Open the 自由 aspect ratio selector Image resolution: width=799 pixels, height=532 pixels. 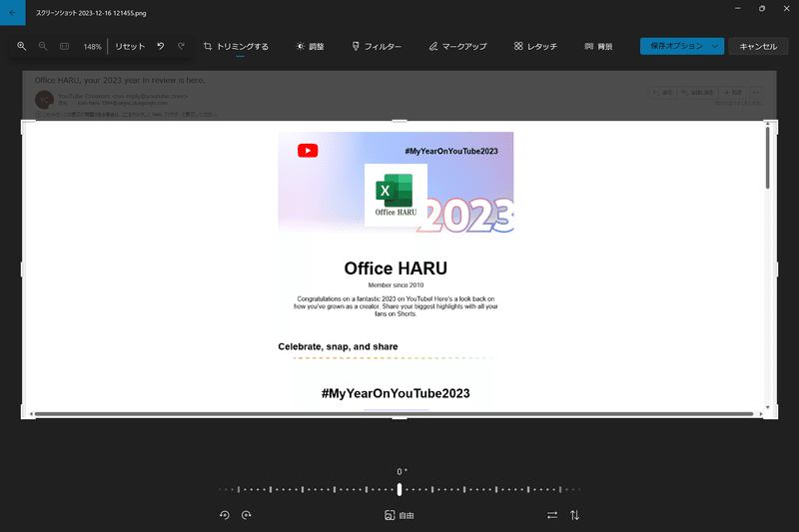[x=399, y=515]
